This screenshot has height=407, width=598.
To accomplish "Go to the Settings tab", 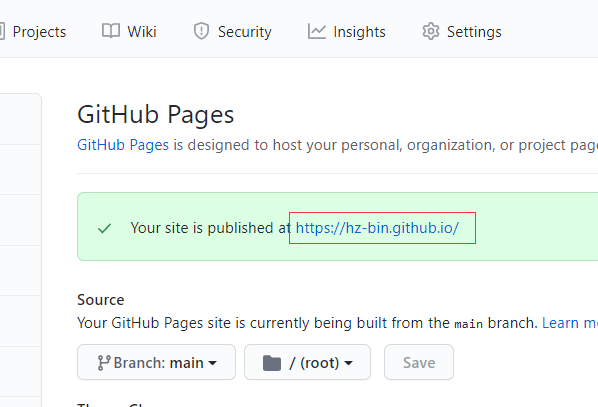I will coord(462,32).
